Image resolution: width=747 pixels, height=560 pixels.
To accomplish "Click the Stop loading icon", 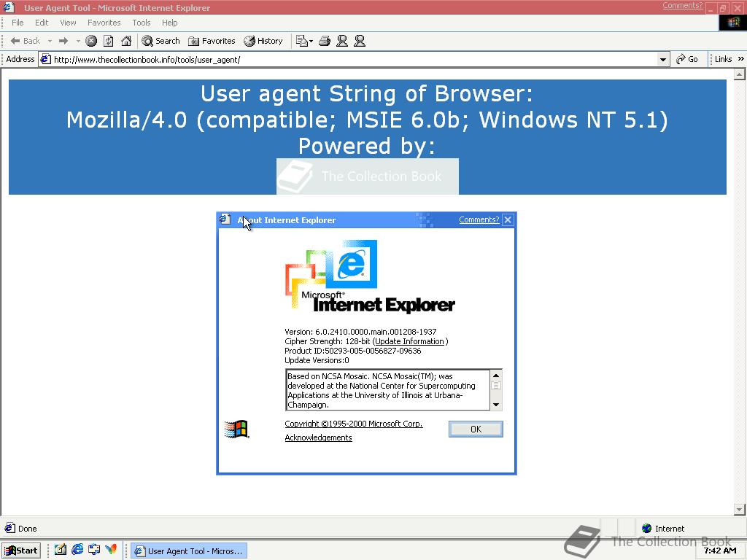I will click(91, 41).
